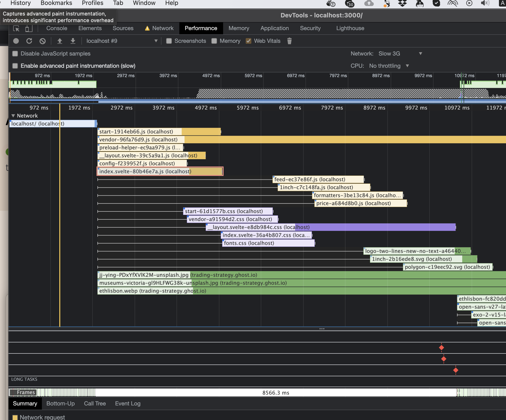
Task: Activate the inspect element picker icon
Action: pos(16,28)
